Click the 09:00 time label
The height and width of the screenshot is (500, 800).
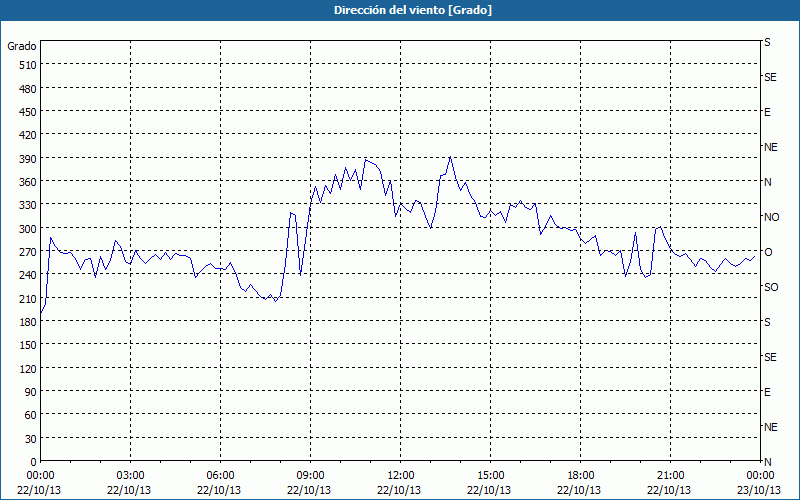click(310, 476)
